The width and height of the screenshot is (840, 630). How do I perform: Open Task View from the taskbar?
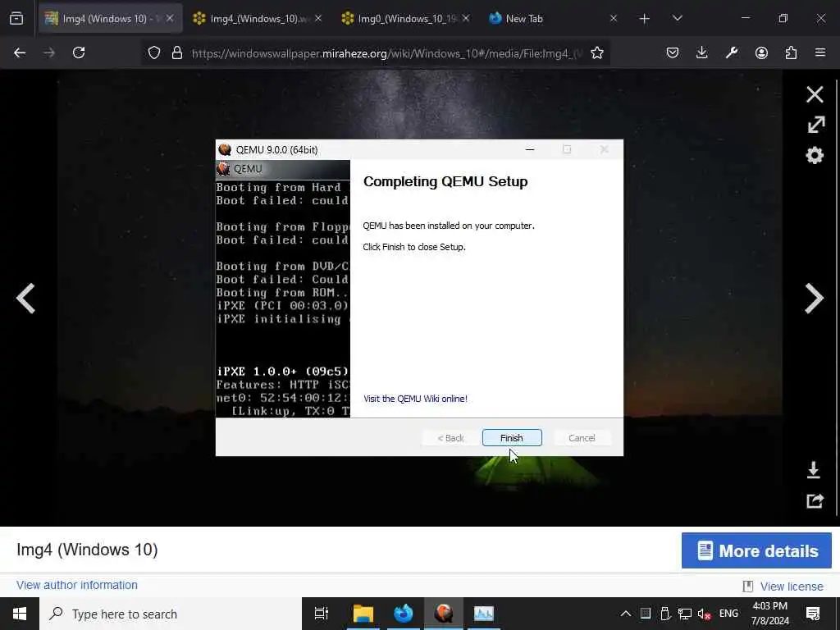(322, 614)
